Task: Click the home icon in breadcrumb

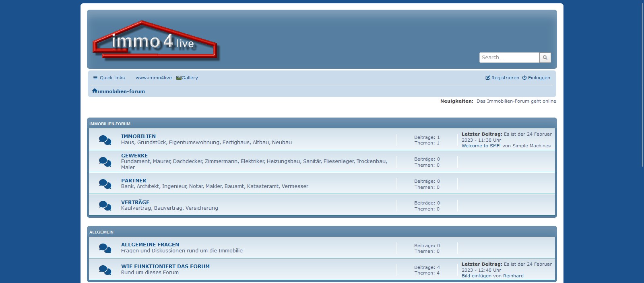Action: coord(95,91)
